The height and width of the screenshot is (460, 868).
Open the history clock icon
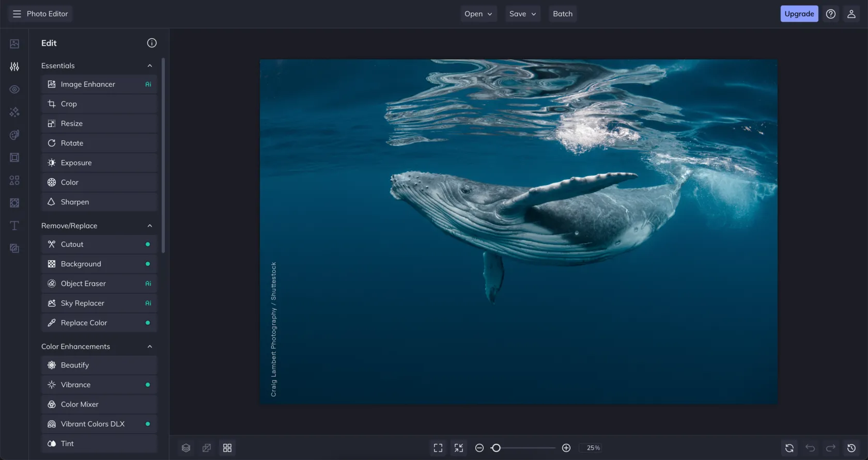pyautogui.click(x=851, y=448)
